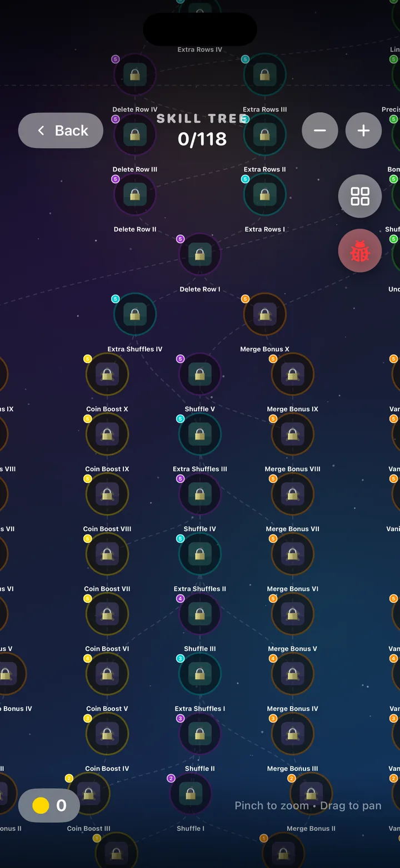Tap the locked Delete Row IV skill node
Viewport: 400px width, 868px height.
(x=135, y=74)
